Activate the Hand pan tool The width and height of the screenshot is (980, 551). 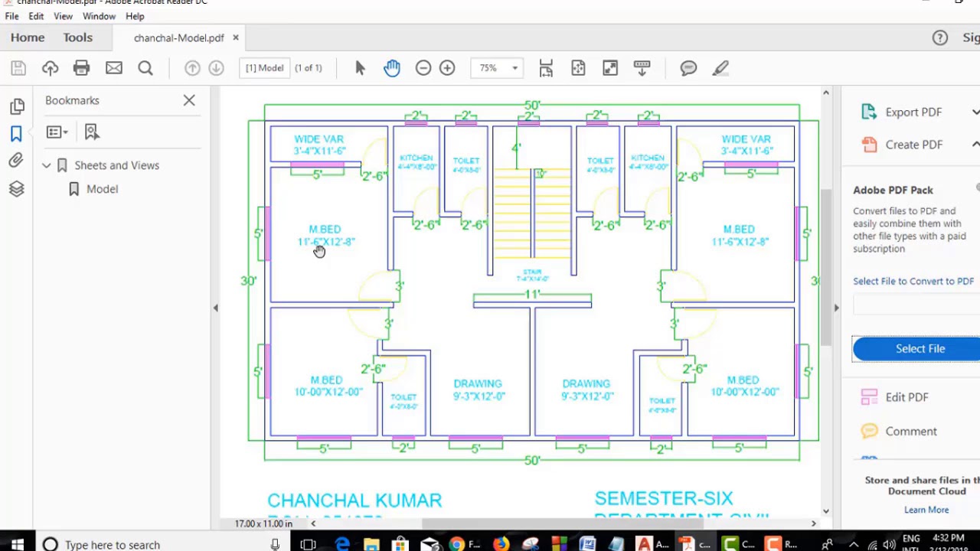click(392, 68)
